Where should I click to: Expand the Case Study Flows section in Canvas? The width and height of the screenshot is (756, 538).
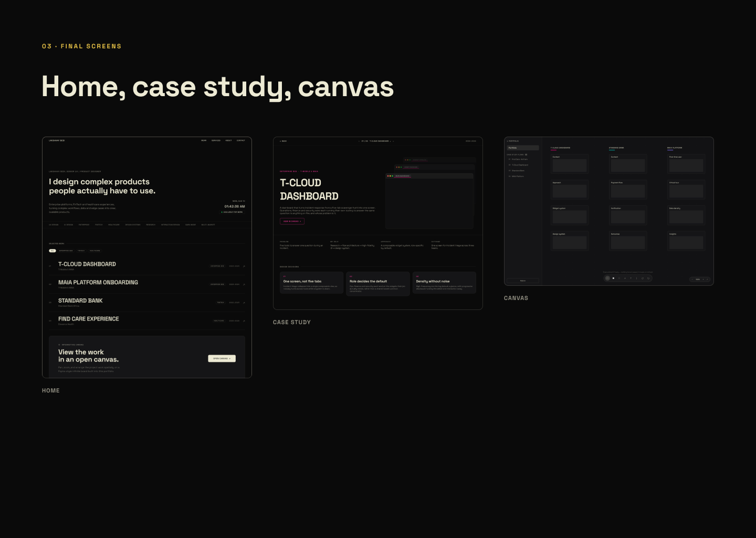(x=517, y=154)
